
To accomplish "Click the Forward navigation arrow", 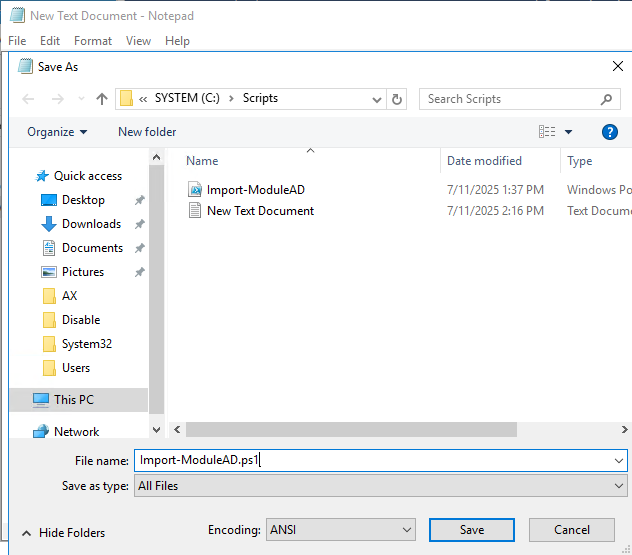I will click(x=58, y=99).
